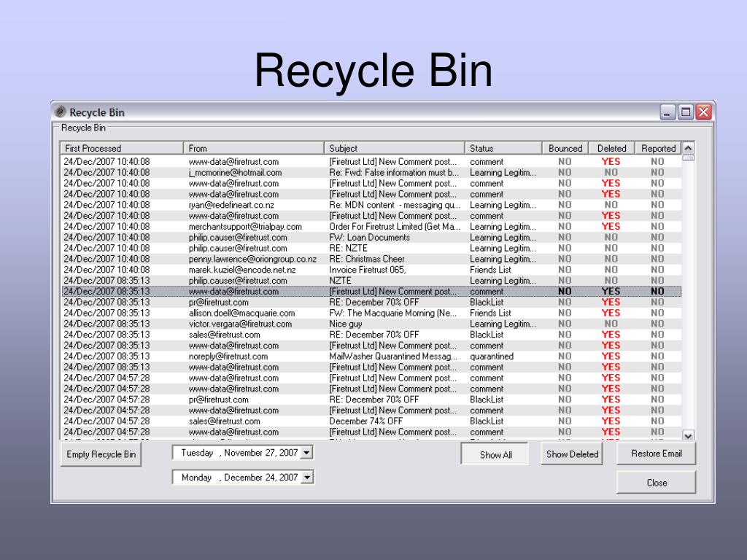Select the allison.doell@macquarie.com row
This screenshot has height=560, width=747.
point(371,313)
